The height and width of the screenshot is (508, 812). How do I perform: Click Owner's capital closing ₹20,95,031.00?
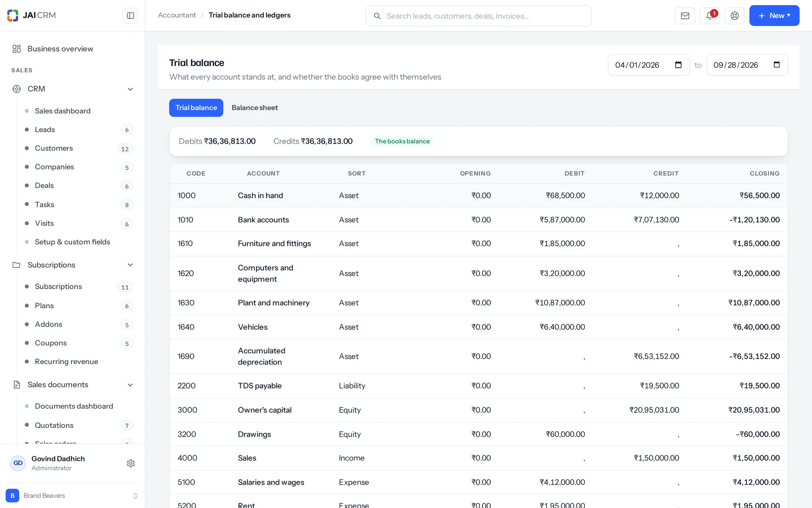[x=754, y=410]
